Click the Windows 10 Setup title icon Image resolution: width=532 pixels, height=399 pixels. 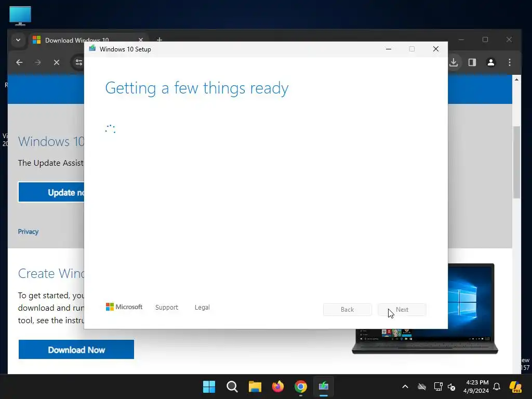pyautogui.click(x=92, y=49)
